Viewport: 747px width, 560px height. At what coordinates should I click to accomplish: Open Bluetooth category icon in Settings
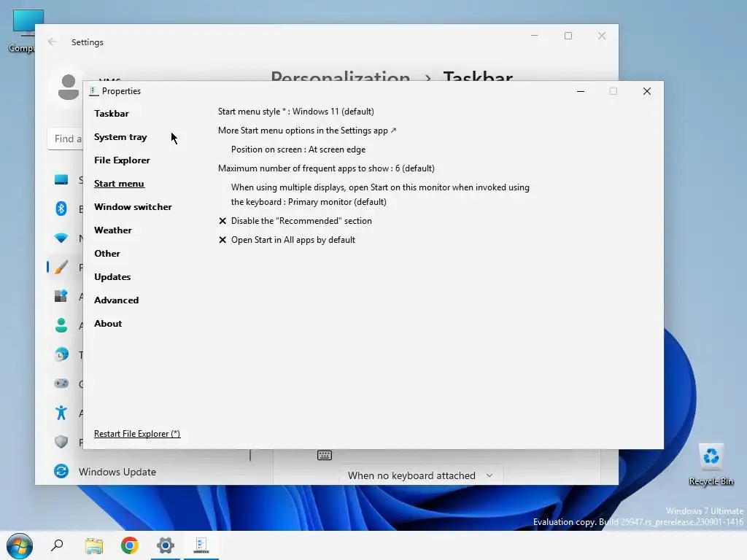61,209
